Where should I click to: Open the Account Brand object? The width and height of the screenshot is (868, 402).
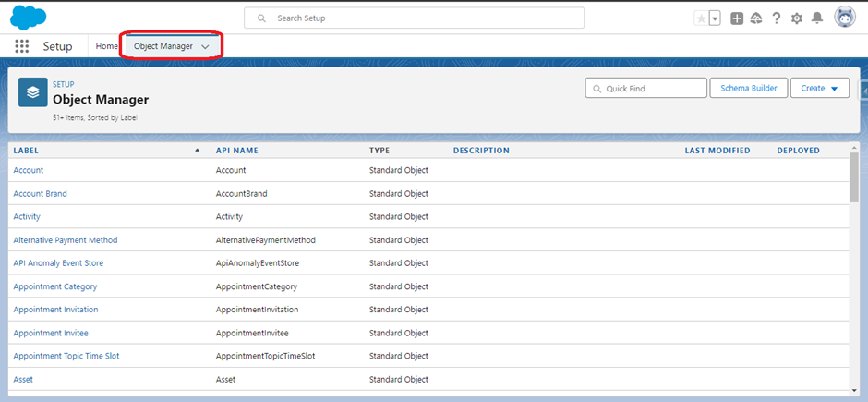click(x=40, y=194)
